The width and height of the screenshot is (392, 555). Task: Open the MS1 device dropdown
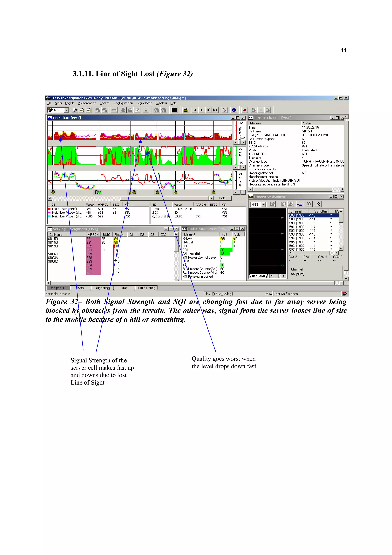tap(66, 110)
